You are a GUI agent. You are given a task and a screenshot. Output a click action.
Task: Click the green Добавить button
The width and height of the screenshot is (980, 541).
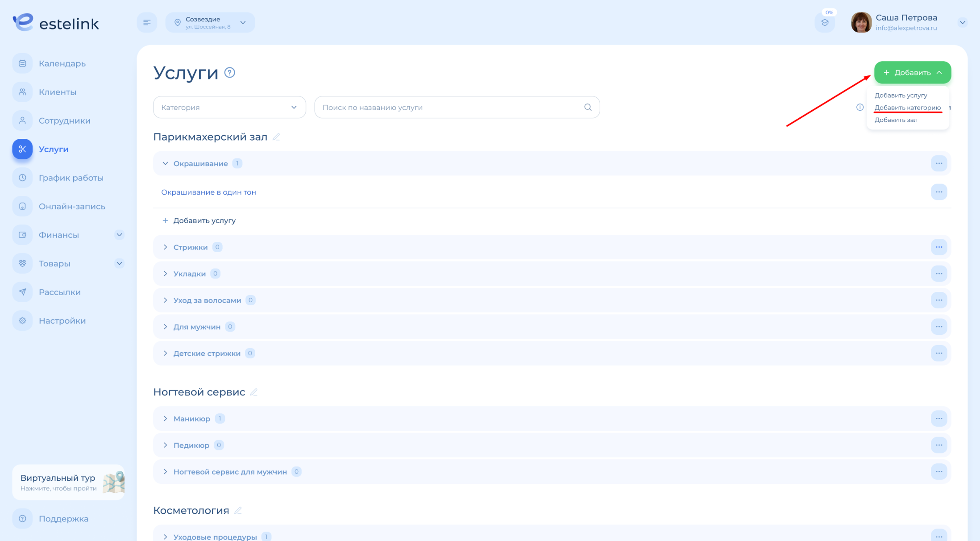click(x=913, y=72)
